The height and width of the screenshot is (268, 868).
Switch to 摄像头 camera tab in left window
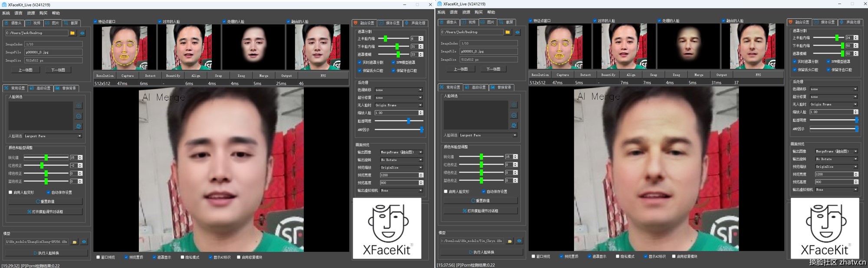coord(13,23)
